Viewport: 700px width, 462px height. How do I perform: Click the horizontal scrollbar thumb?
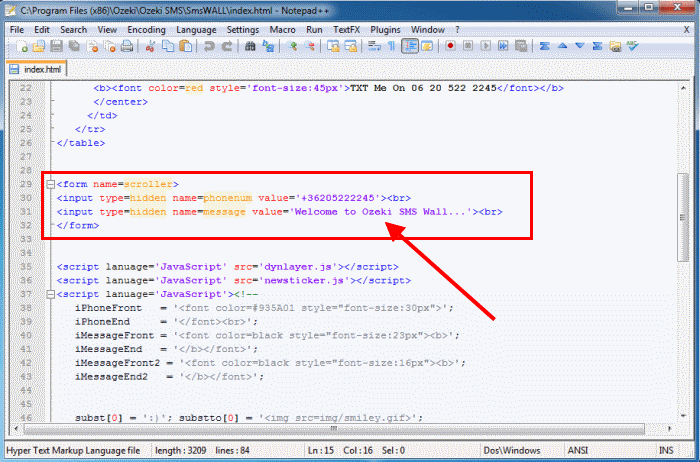pos(334,429)
